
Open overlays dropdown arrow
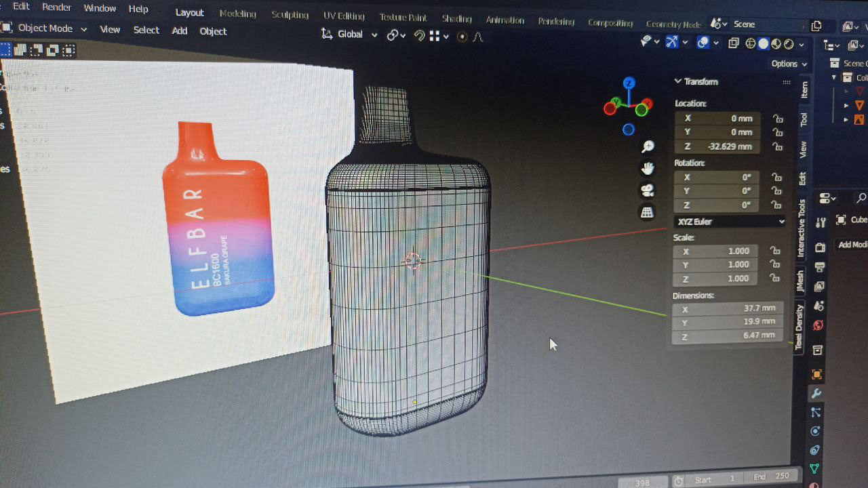coord(716,43)
